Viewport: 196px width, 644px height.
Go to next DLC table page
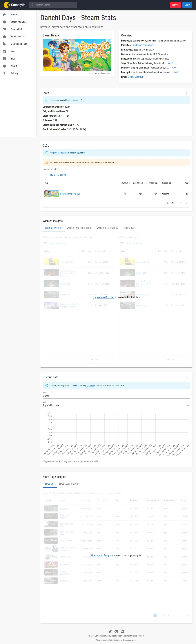point(186,203)
